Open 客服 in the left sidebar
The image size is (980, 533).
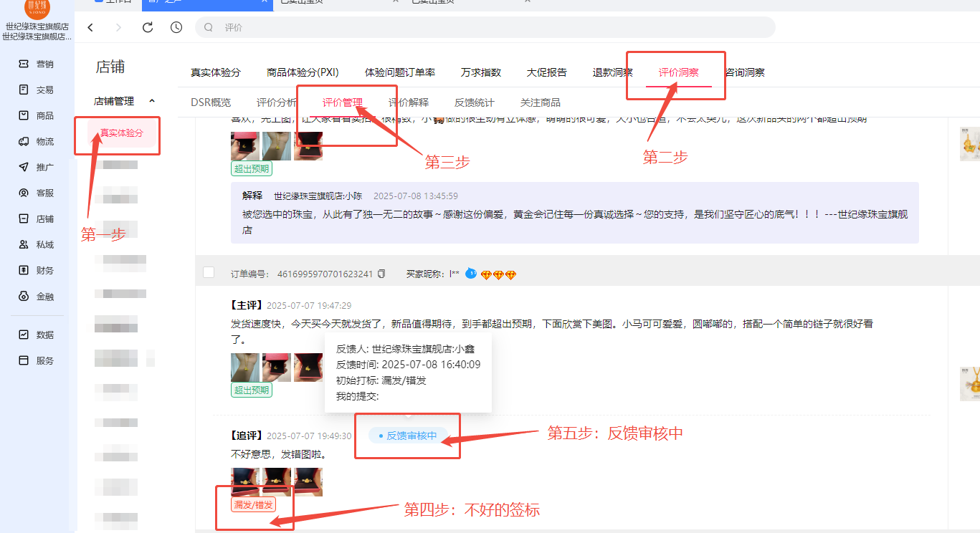pyautogui.click(x=37, y=193)
